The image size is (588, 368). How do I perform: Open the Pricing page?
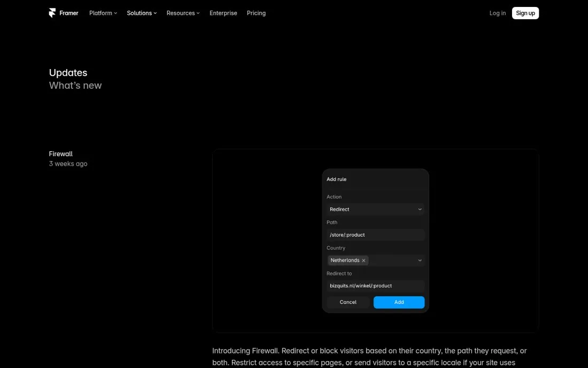(256, 13)
